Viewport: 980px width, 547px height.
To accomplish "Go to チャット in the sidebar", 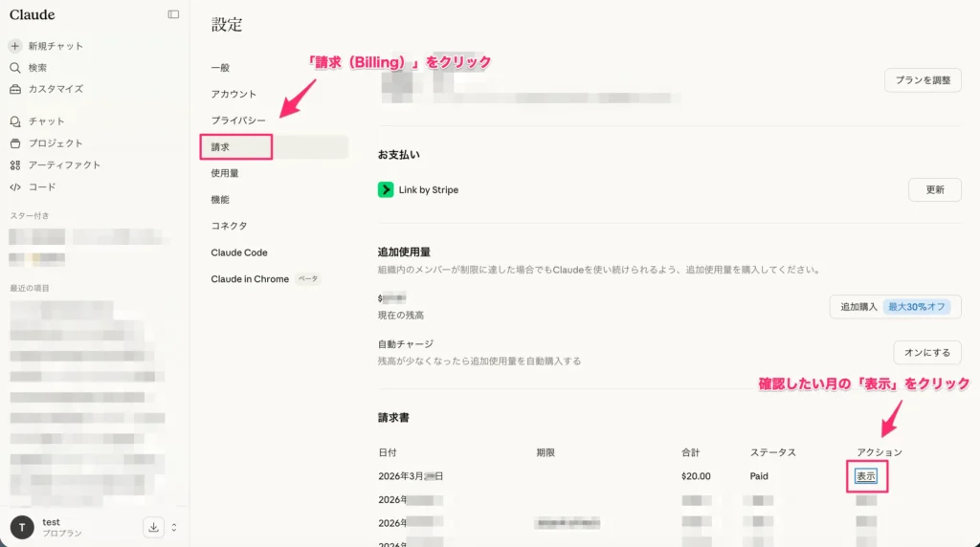I will (46, 121).
